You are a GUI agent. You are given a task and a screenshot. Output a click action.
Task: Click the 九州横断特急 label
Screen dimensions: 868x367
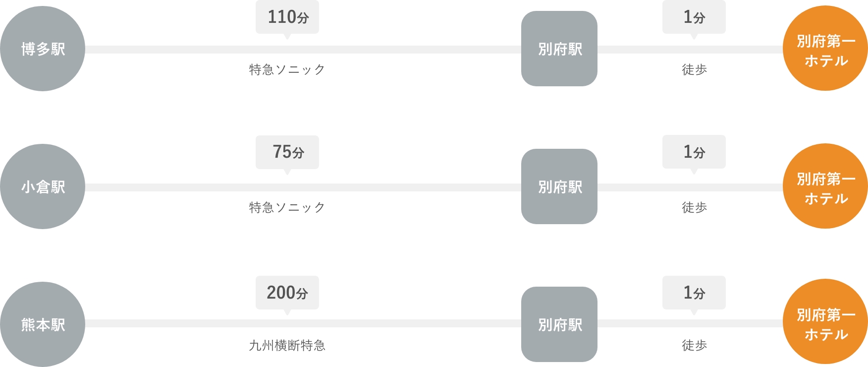click(287, 345)
